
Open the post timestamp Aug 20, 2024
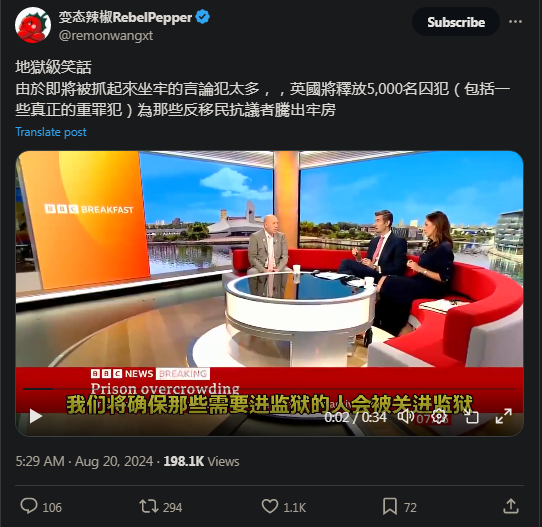click(x=84, y=461)
